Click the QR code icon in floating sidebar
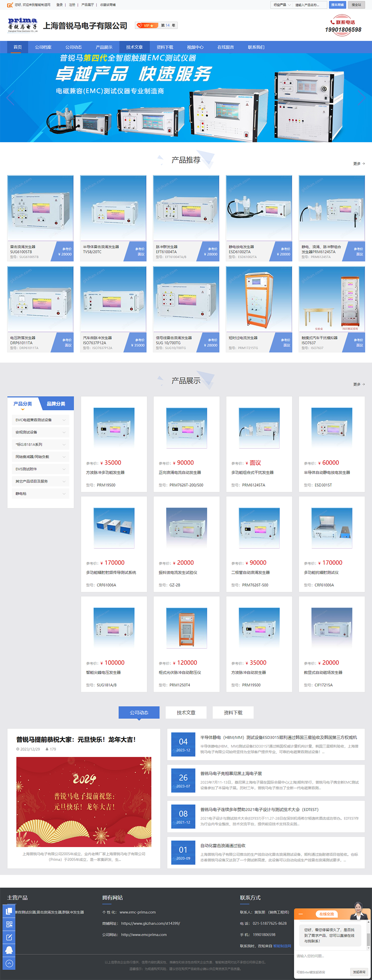Image resolution: width=372 pixels, height=980 pixels. 9,924
